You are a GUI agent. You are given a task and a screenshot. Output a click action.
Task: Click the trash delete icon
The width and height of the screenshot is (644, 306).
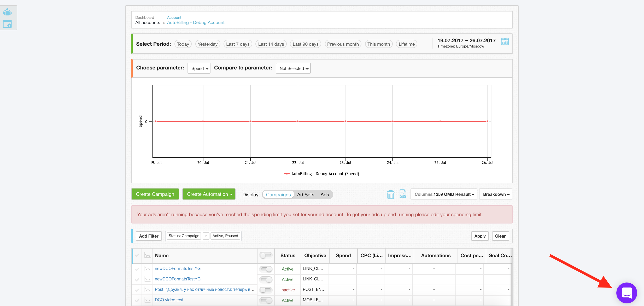390,194
